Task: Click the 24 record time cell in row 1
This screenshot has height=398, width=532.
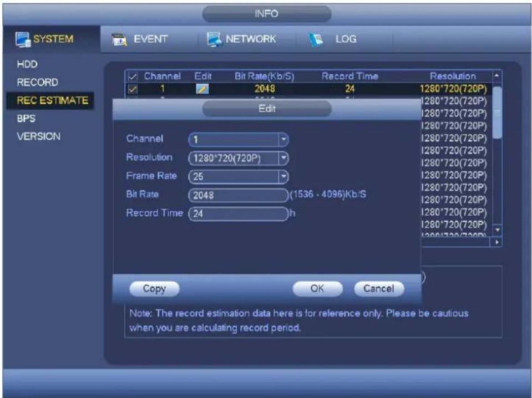Action: coord(350,89)
